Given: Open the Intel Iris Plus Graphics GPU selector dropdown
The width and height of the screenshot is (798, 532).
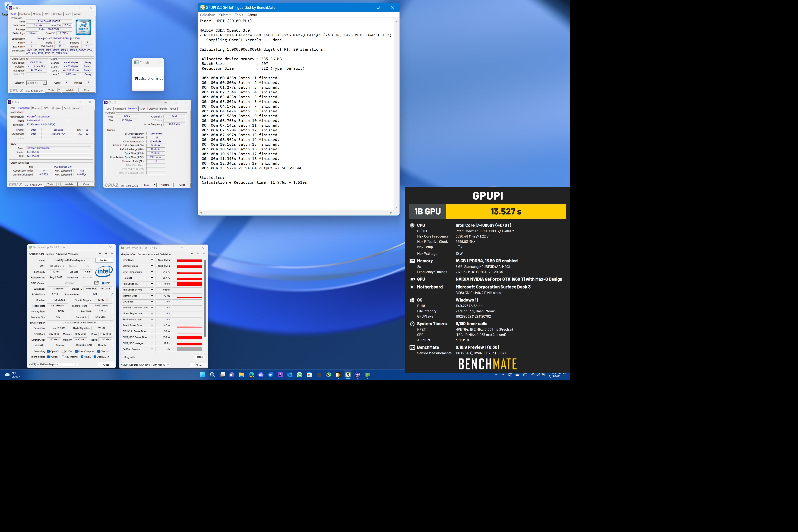Looking at the screenshot, I should click(53, 364).
